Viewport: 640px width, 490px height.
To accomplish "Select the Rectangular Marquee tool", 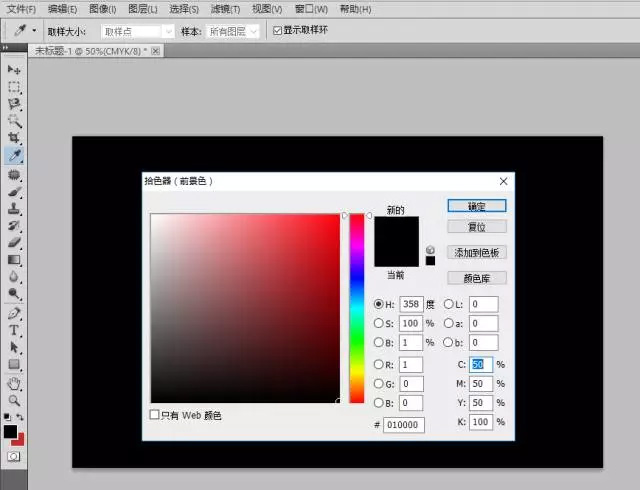I will coord(14,86).
